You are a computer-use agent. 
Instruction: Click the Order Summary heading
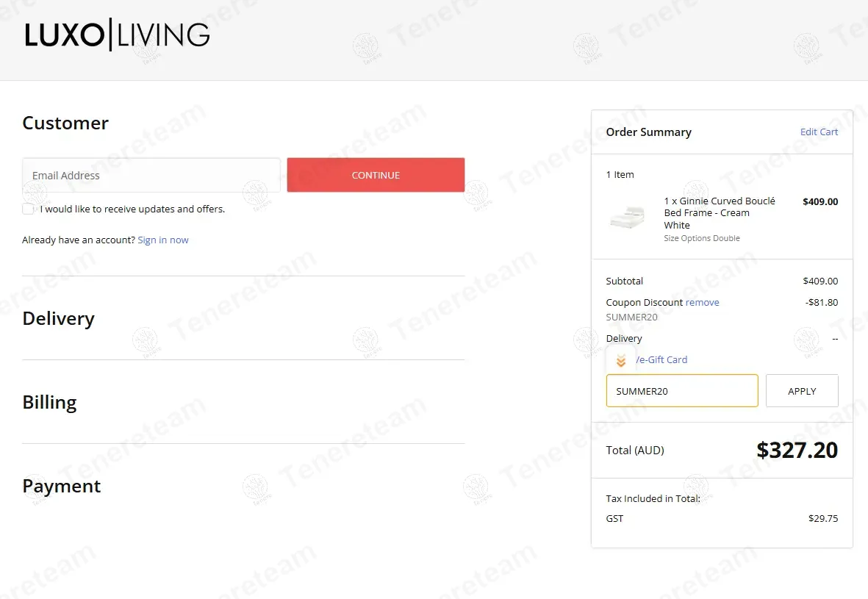tap(648, 132)
